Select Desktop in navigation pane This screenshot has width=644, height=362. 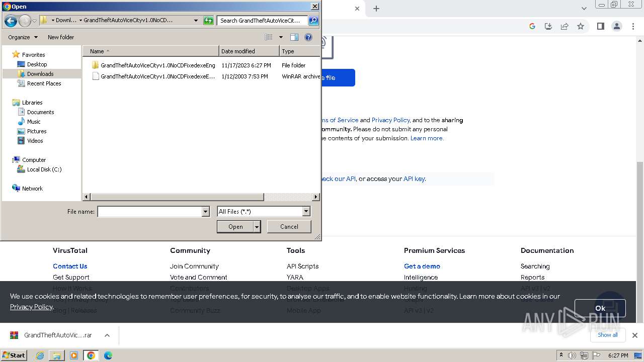37,64
